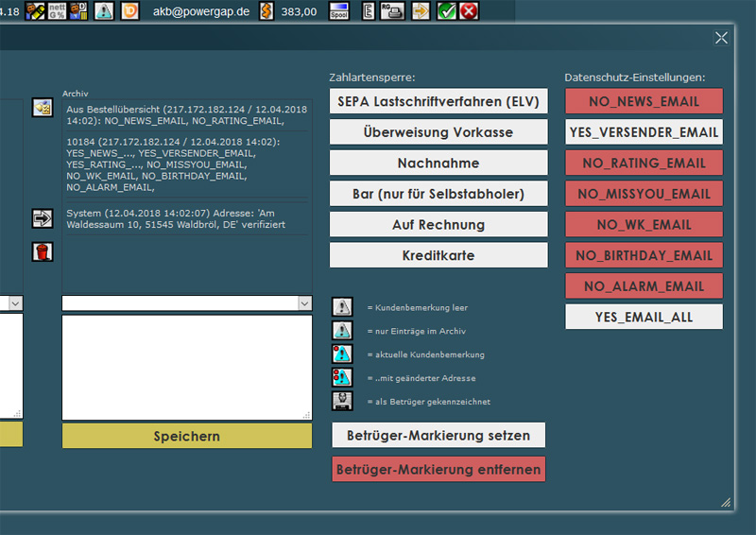
Task: Click the orange dollar sign icon
Action: pyautogui.click(x=266, y=10)
